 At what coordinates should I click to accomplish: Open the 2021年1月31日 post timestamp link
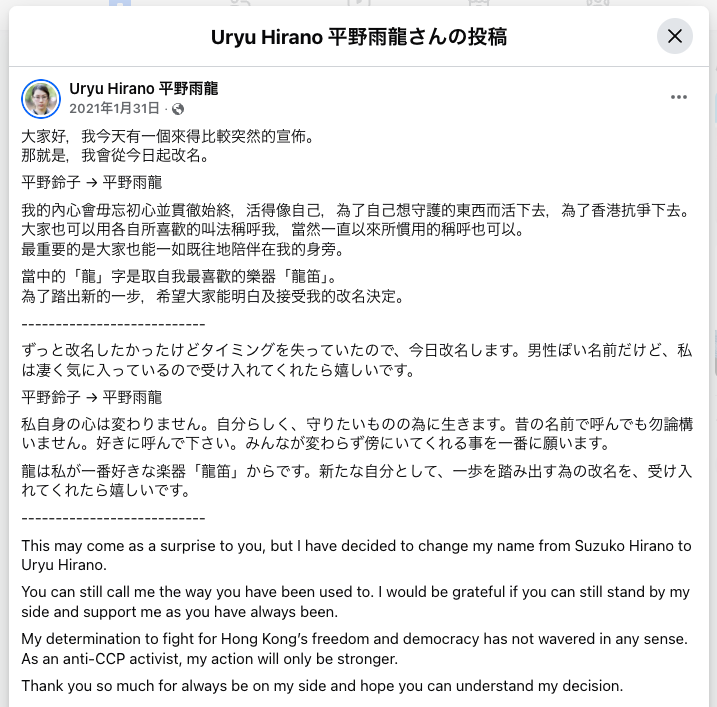pyautogui.click(x=114, y=109)
